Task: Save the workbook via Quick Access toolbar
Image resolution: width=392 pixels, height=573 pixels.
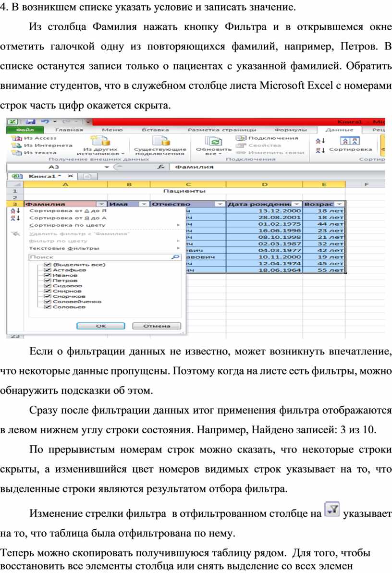Action: pyautogui.click(x=30, y=122)
